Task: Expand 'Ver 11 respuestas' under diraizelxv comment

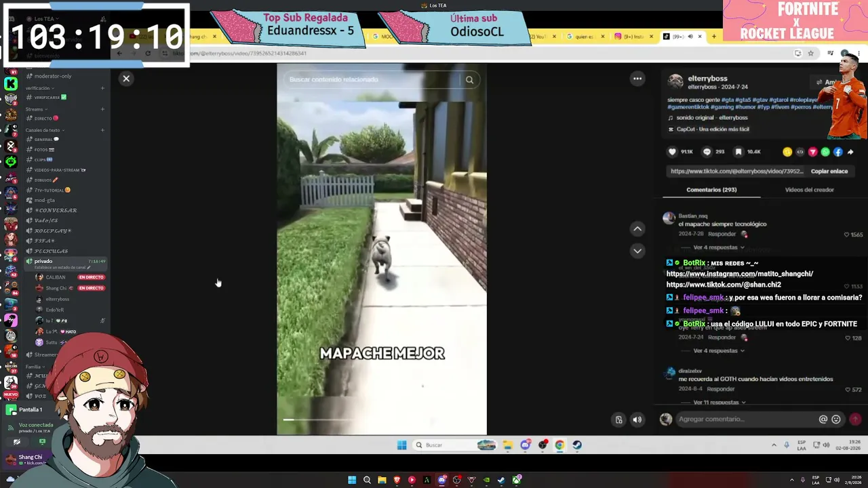Action: 718,403
